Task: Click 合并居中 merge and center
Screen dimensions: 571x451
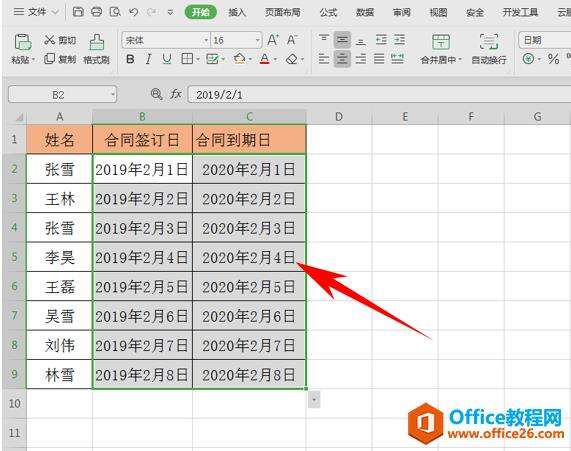Action: point(441,49)
